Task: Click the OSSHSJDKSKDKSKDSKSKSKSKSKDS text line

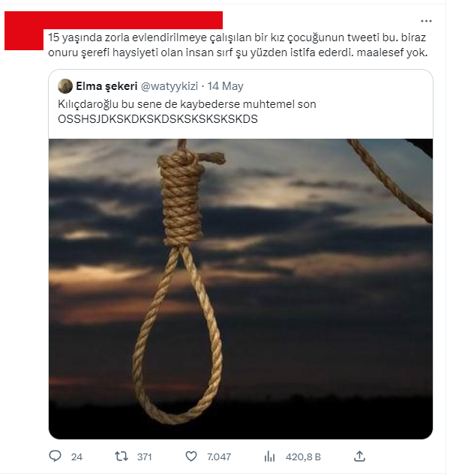Action: click(157, 119)
